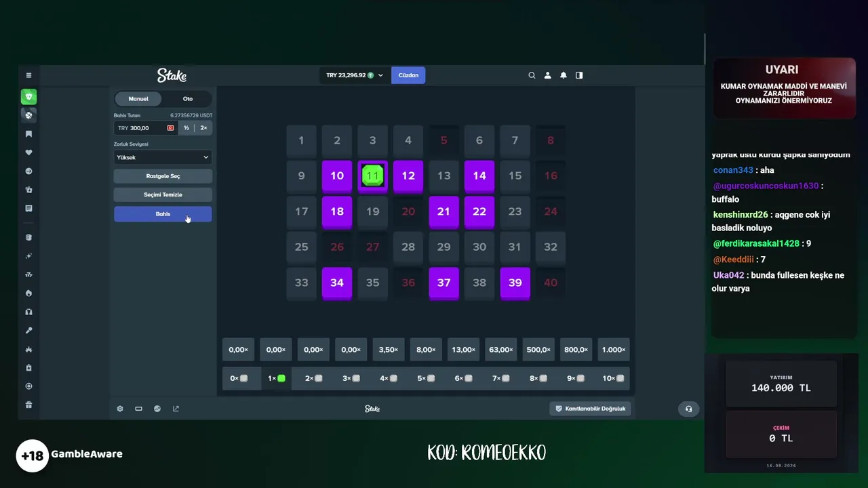Click the Bahis bet button
This screenshot has width=868, height=488.
coord(163,214)
